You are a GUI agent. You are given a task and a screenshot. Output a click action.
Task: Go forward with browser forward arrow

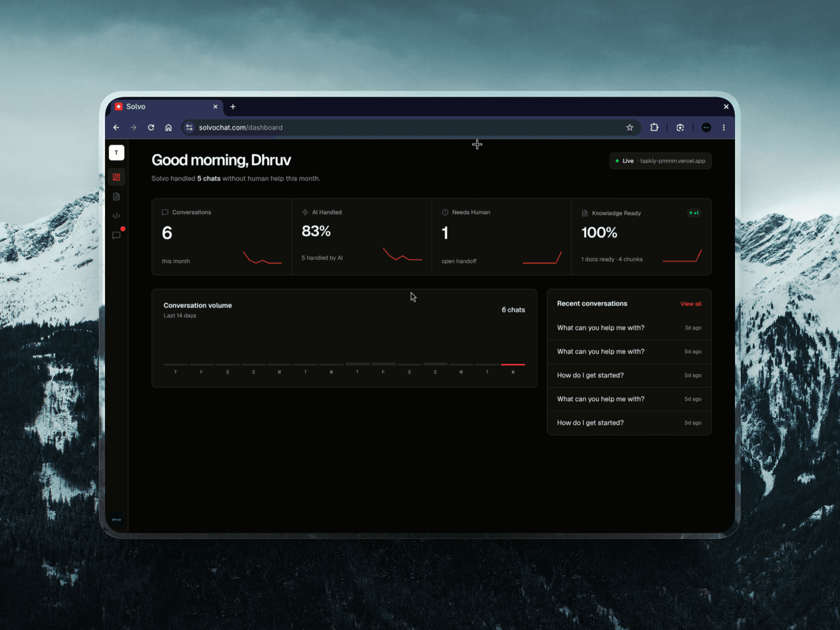click(134, 127)
